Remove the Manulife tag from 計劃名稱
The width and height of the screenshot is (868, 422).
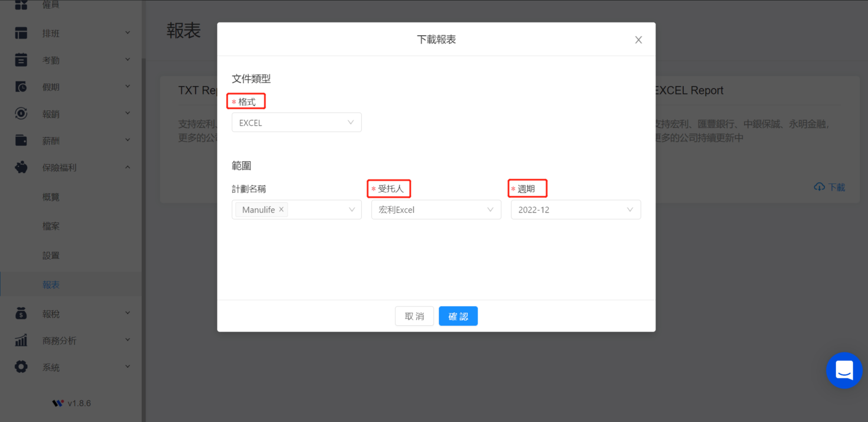(x=281, y=209)
